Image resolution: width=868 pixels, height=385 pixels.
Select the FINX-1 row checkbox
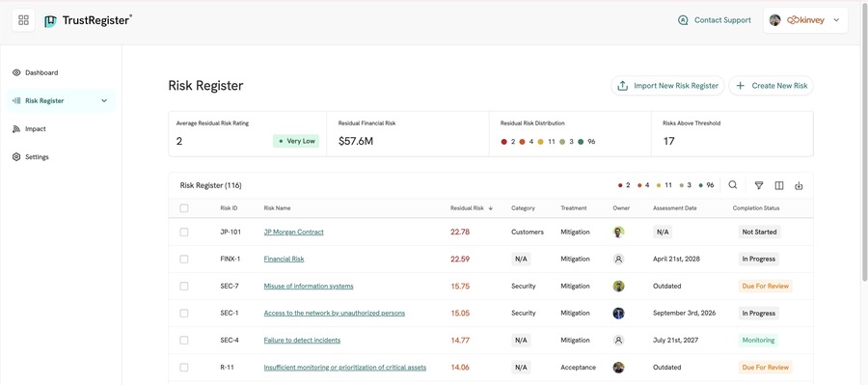pyautogui.click(x=184, y=260)
